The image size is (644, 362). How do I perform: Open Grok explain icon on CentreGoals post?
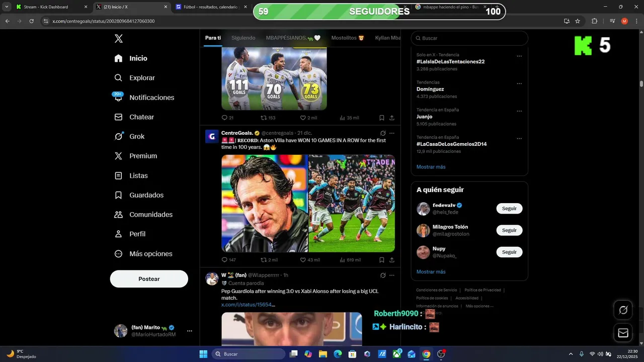point(383,133)
